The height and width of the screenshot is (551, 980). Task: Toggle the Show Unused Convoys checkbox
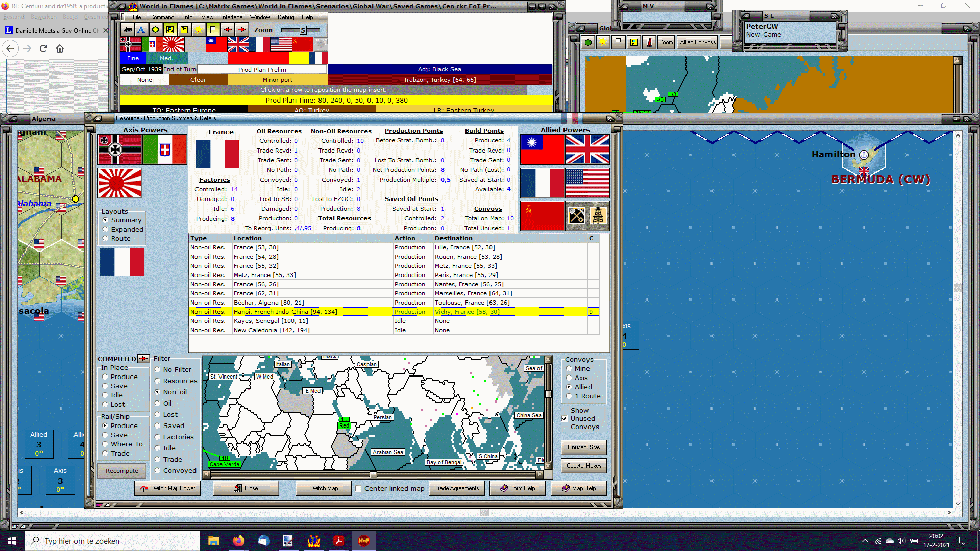pyautogui.click(x=565, y=418)
